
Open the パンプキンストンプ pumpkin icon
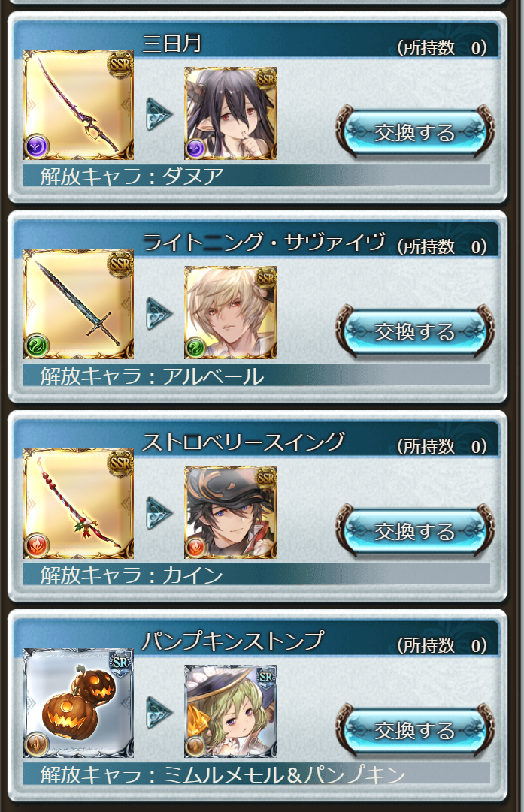pos(79,703)
